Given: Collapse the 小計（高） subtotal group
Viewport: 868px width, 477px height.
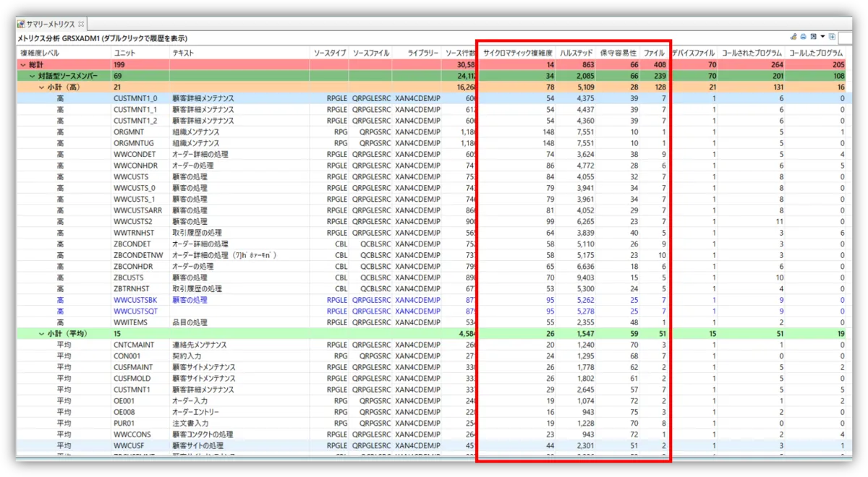Looking at the screenshot, I should (41, 87).
